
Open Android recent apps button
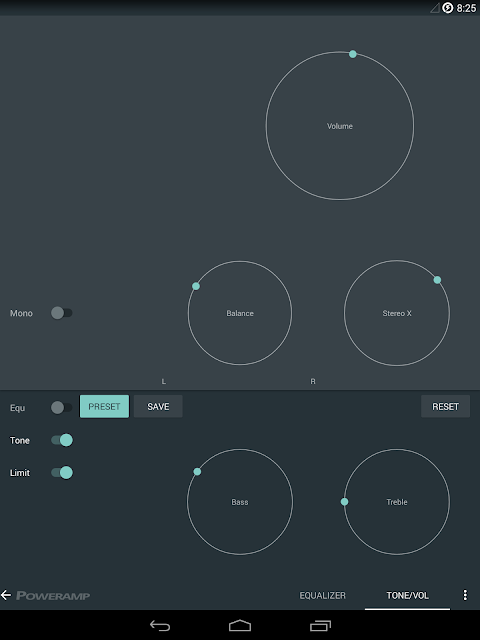(x=320, y=625)
